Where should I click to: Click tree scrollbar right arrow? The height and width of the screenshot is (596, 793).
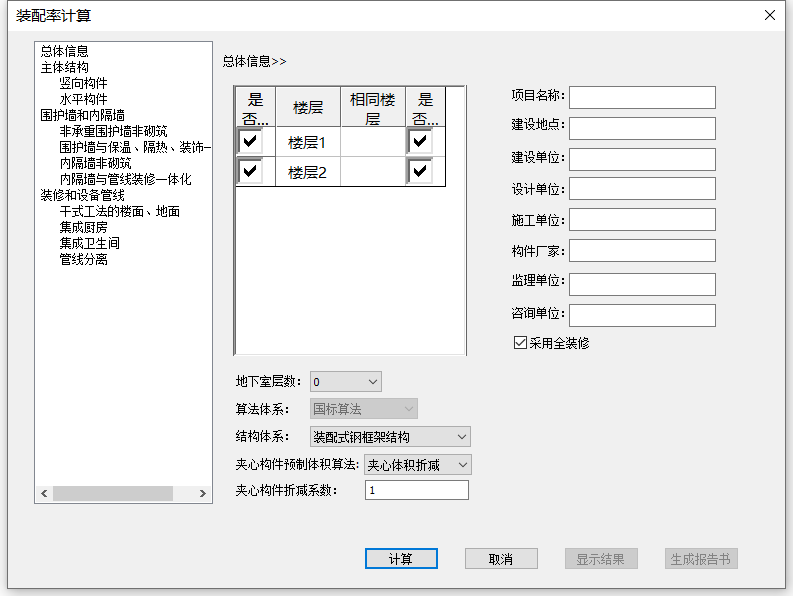click(x=203, y=493)
